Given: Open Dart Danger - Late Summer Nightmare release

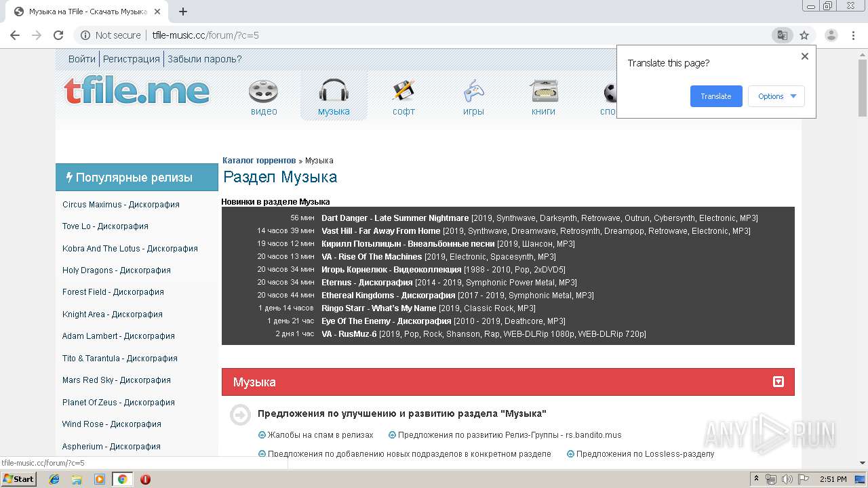Looking at the screenshot, I should coord(395,218).
